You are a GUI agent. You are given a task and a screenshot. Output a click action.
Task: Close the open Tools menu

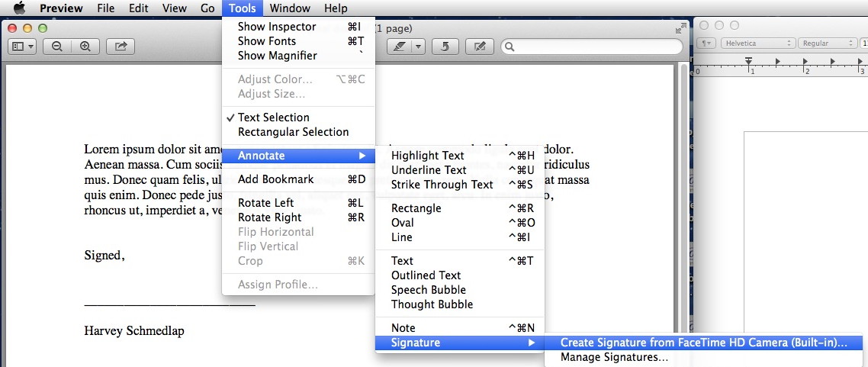point(242,8)
